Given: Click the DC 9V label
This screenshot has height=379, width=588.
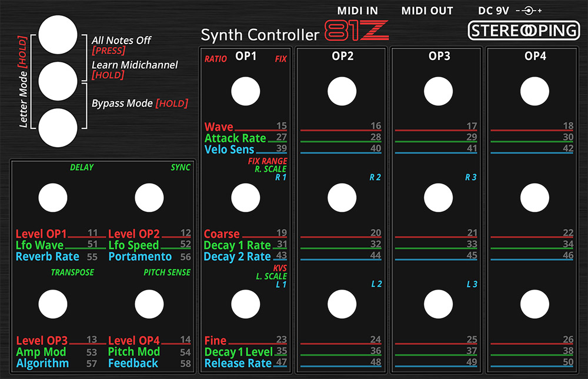Looking at the screenshot, I should [x=493, y=11].
